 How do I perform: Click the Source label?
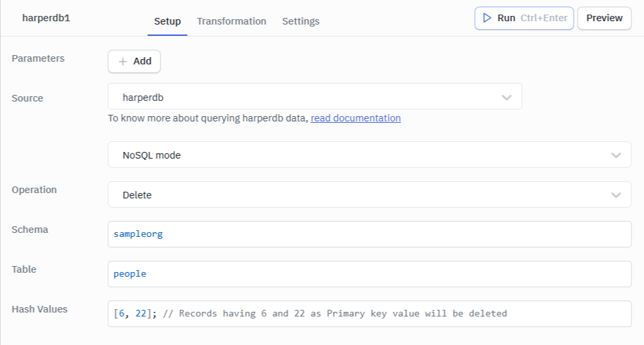click(x=27, y=98)
